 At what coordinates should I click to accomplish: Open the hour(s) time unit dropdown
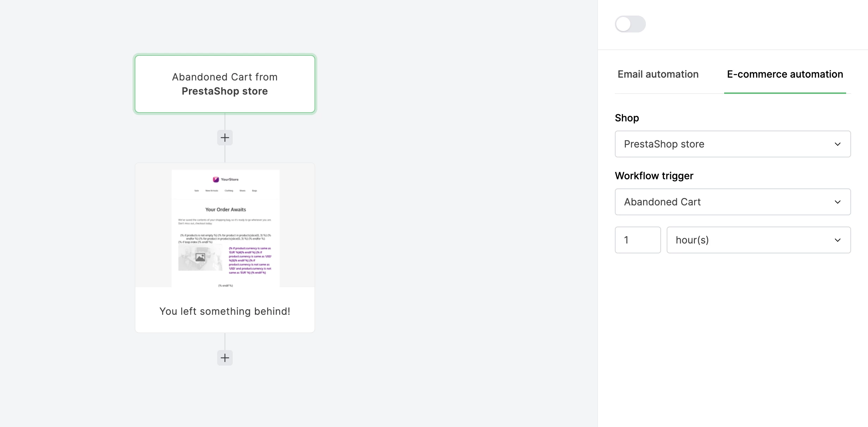[x=758, y=240]
